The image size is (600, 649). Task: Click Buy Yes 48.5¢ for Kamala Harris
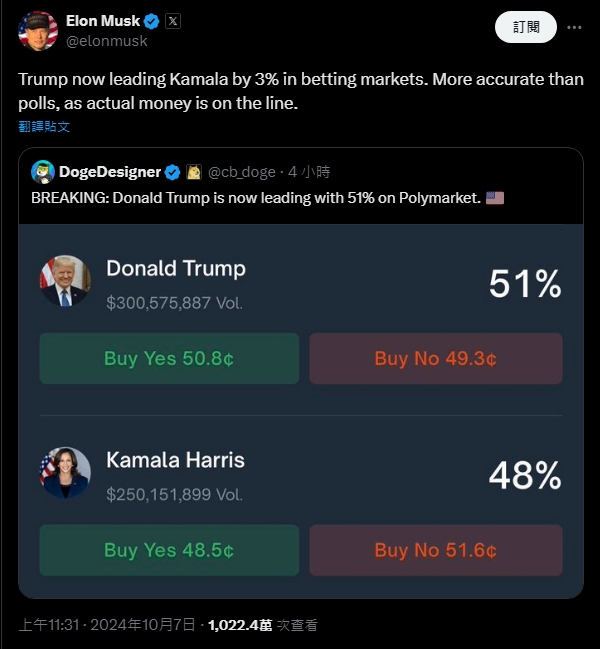pyautogui.click(x=169, y=550)
